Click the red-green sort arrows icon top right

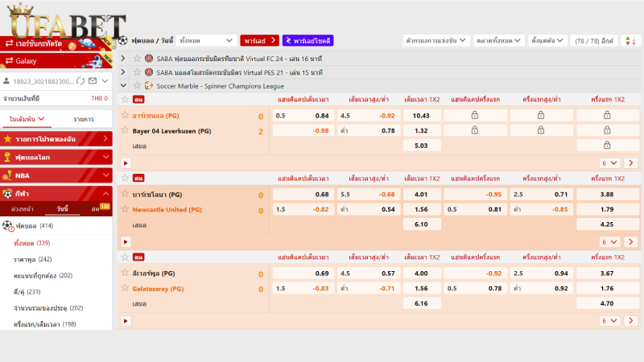(x=630, y=41)
